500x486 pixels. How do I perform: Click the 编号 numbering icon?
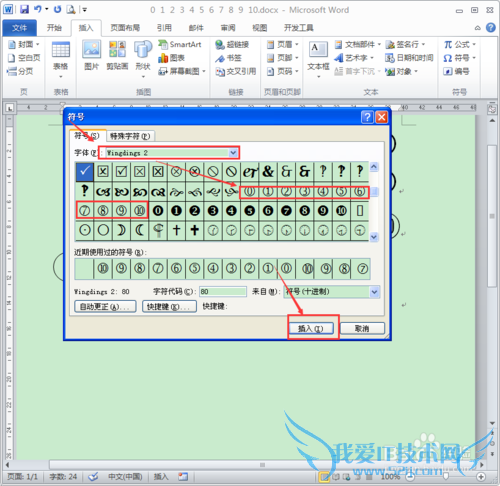(456, 71)
